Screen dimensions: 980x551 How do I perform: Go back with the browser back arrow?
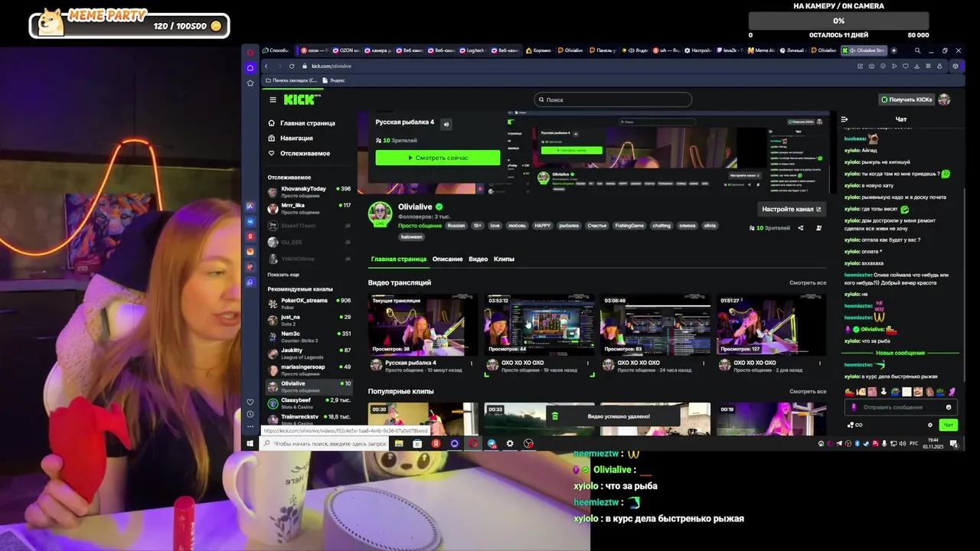tap(266, 66)
